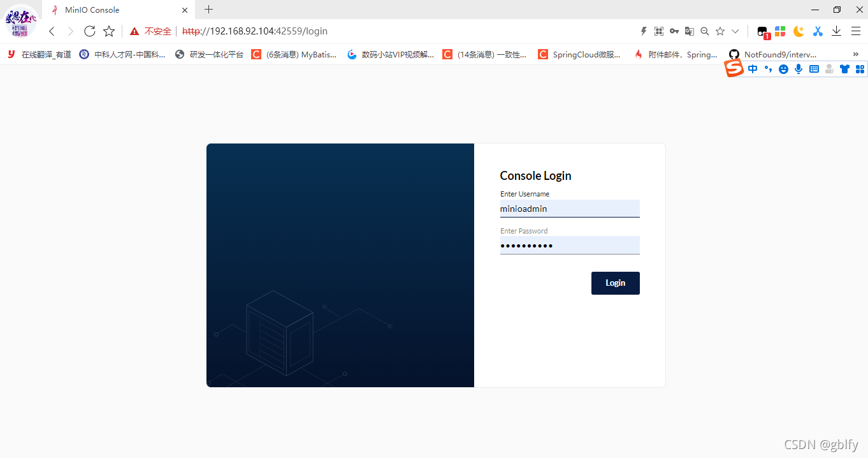The width and height of the screenshot is (868, 458).
Task: Open saved passwords key icon
Action: pos(674,31)
